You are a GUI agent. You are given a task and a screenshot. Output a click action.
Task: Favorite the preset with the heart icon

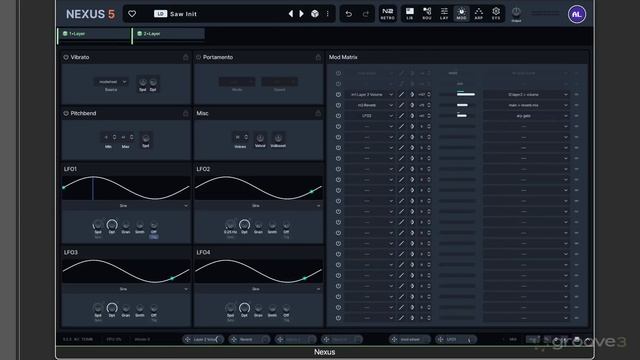132,14
